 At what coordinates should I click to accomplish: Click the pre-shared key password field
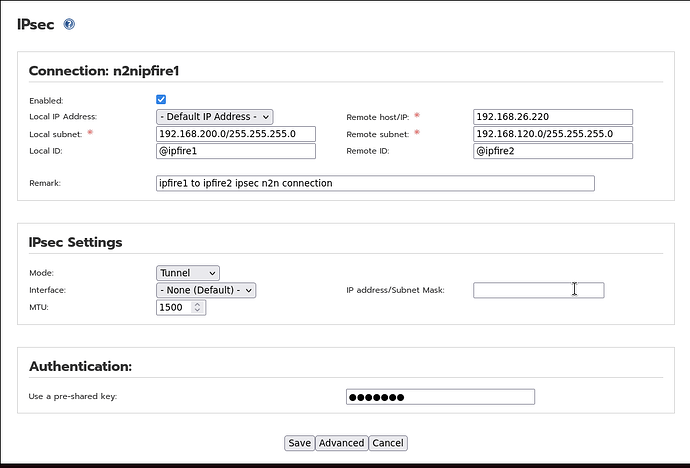tap(440, 397)
